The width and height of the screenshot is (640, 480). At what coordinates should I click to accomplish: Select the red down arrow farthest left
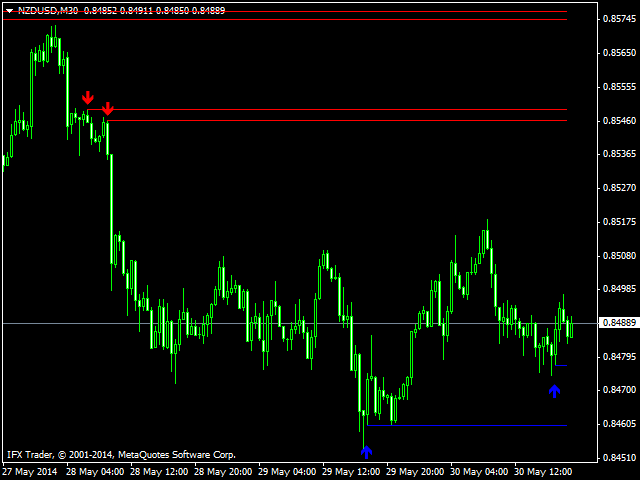[88, 98]
